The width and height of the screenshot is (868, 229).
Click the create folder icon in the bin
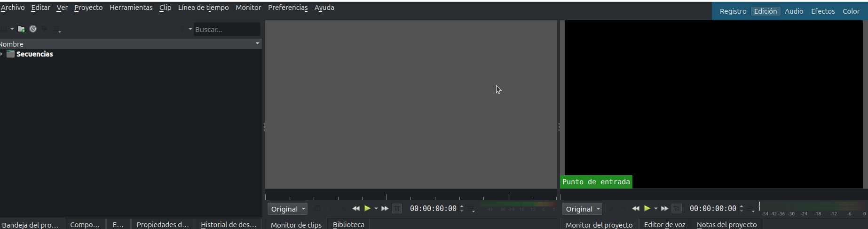click(21, 29)
